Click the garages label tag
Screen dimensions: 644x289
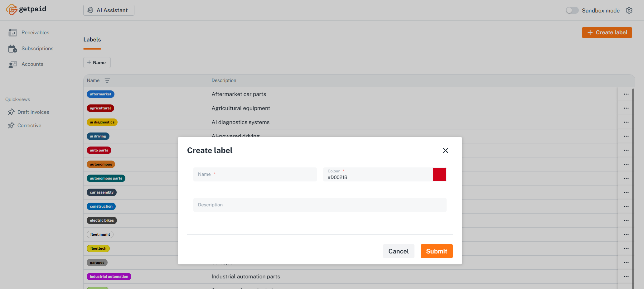click(97, 263)
